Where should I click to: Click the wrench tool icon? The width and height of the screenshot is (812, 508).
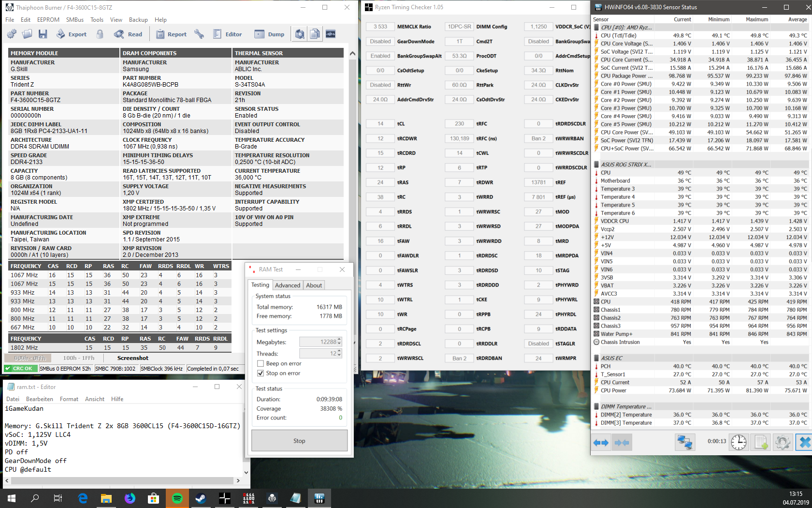pos(199,34)
